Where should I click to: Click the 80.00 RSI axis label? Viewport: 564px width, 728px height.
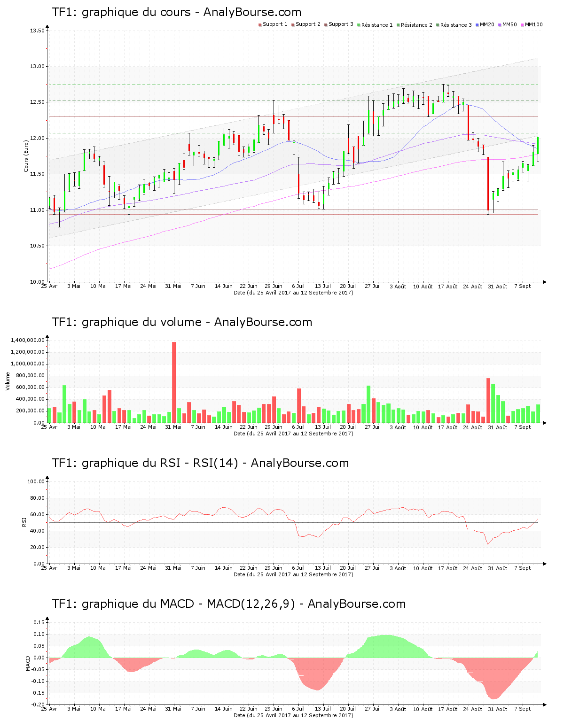(x=37, y=498)
